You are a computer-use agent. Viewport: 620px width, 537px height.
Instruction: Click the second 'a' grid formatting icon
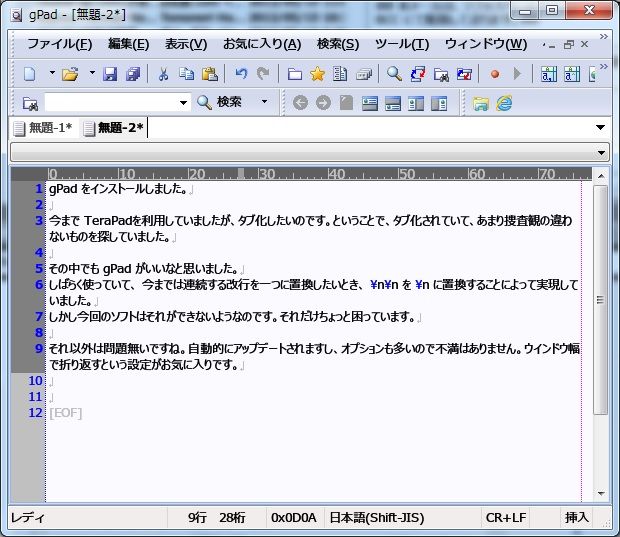(572, 74)
